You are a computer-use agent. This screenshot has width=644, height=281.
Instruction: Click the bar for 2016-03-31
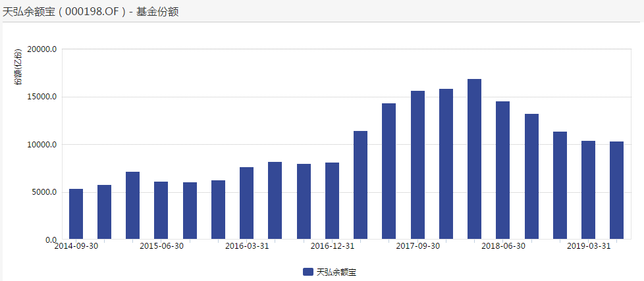coord(246,203)
